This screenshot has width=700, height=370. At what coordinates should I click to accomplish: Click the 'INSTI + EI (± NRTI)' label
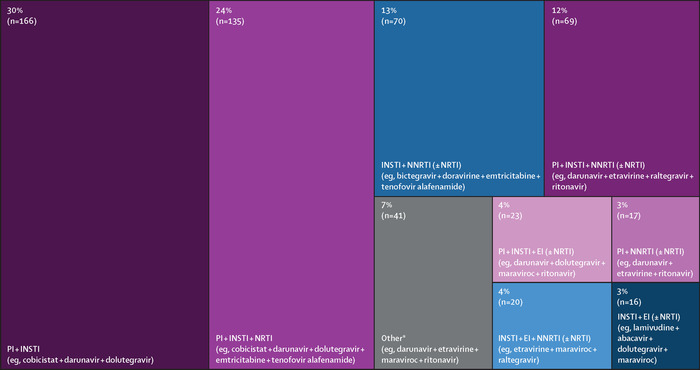point(649,316)
